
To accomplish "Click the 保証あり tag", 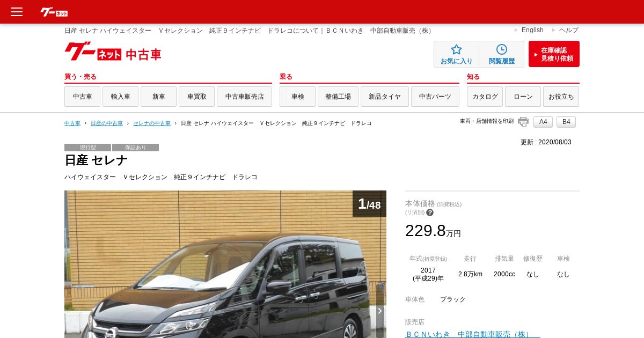I will (x=135, y=148).
